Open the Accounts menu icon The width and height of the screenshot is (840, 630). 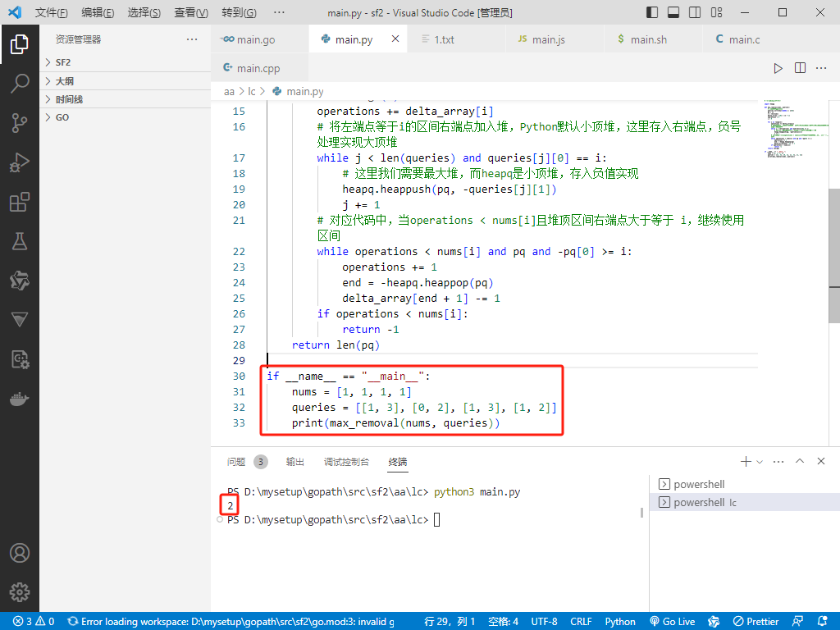(x=20, y=553)
